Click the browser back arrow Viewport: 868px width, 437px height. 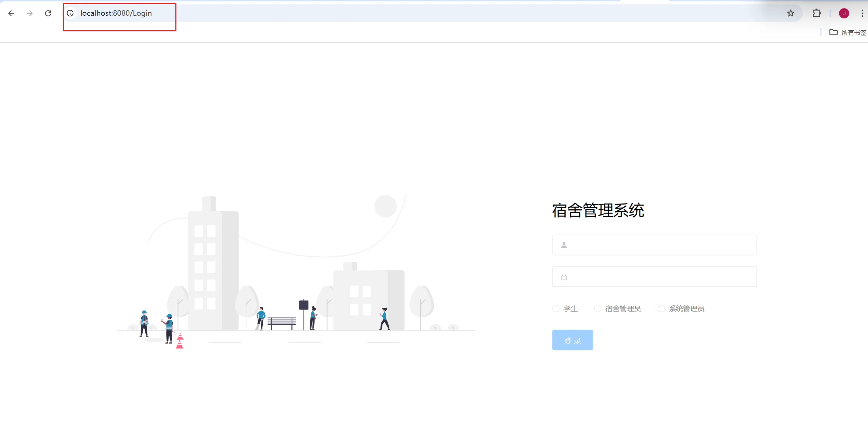11,13
